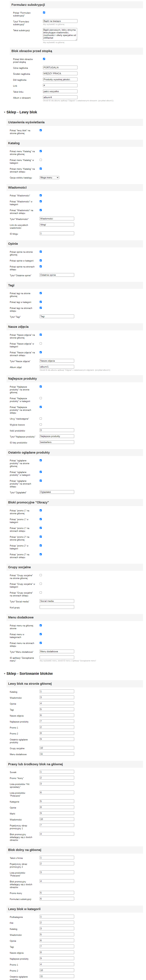The height and width of the screenshot is (980, 146).
Task: Click the empty "Kod grupy" field
Action: (x=57, y=607)
